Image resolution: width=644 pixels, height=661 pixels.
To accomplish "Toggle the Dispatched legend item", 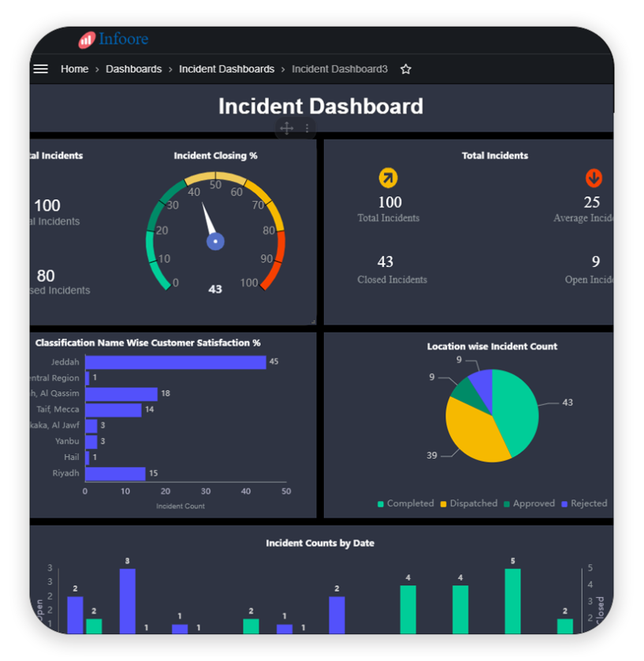I will point(468,503).
